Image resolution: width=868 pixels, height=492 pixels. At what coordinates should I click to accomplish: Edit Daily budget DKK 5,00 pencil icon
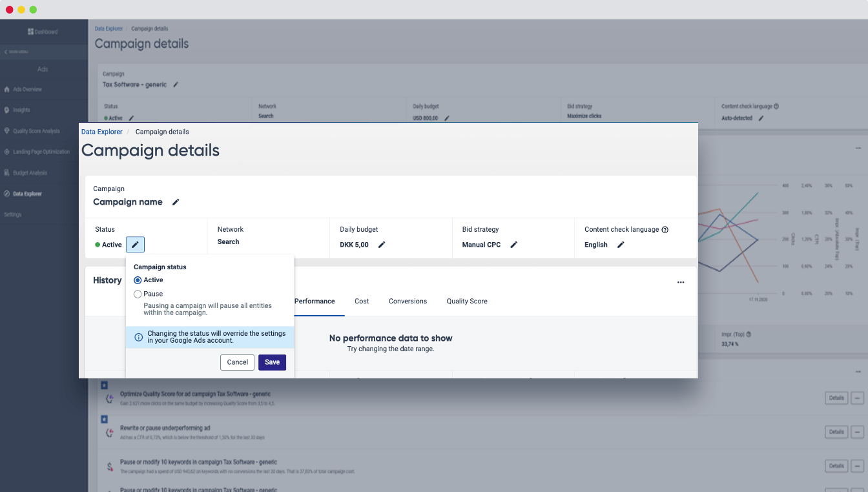tap(382, 245)
